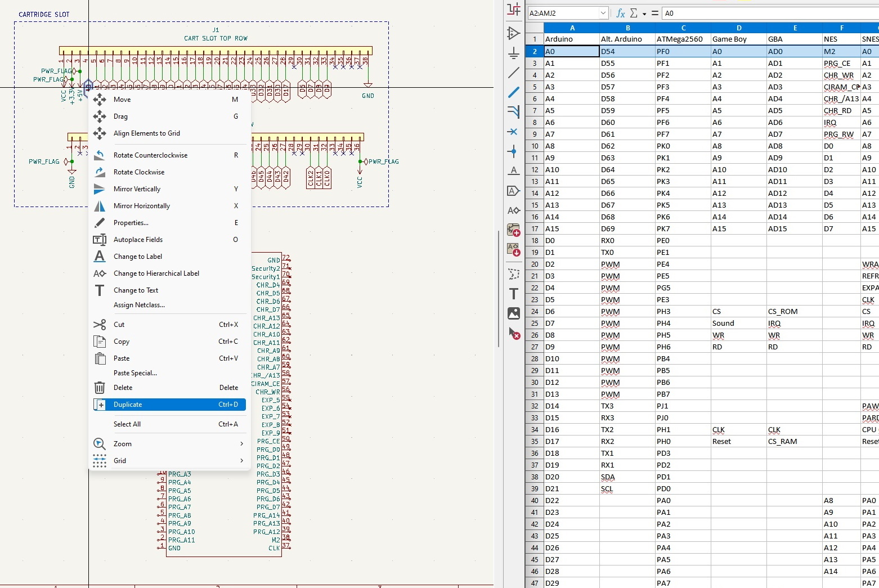879x588 pixels.
Task: Choose Paste from context menu
Action: [x=169, y=358]
